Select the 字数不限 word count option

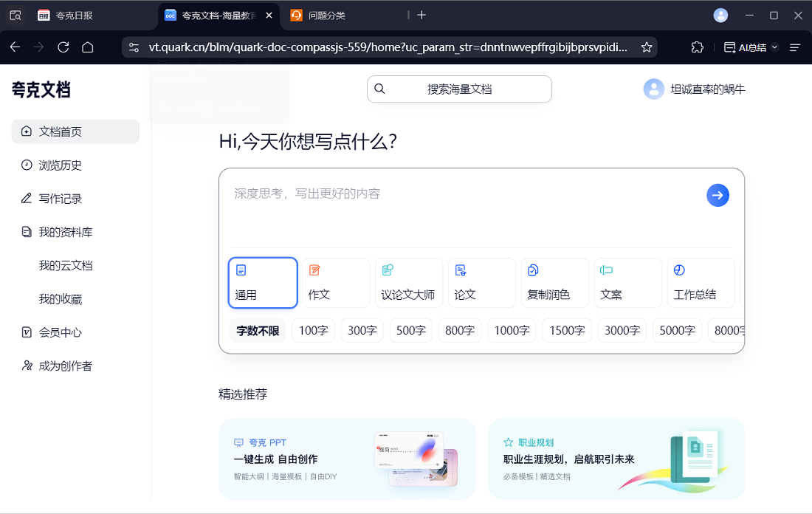[x=257, y=330]
